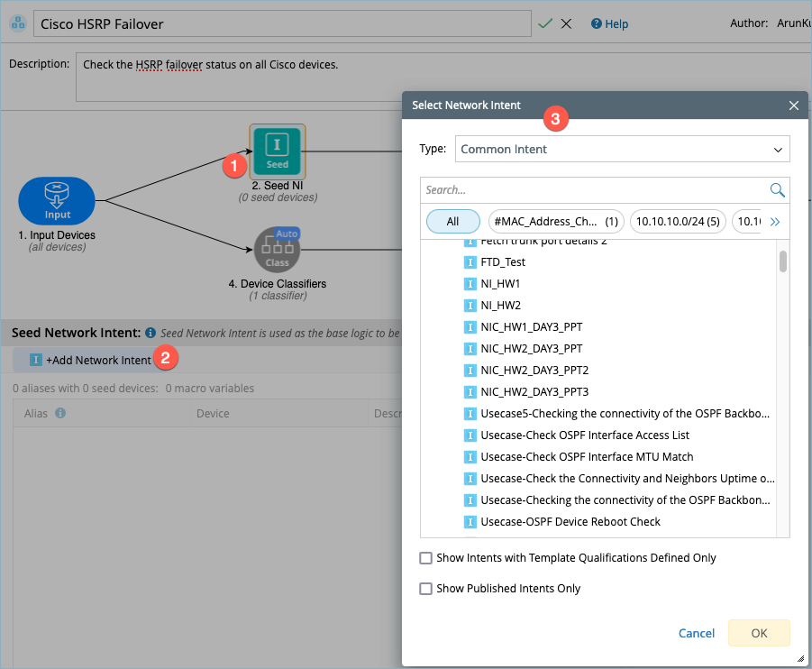
Task: Toggle Show Published Intents Only checkbox
Action: pos(426,589)
